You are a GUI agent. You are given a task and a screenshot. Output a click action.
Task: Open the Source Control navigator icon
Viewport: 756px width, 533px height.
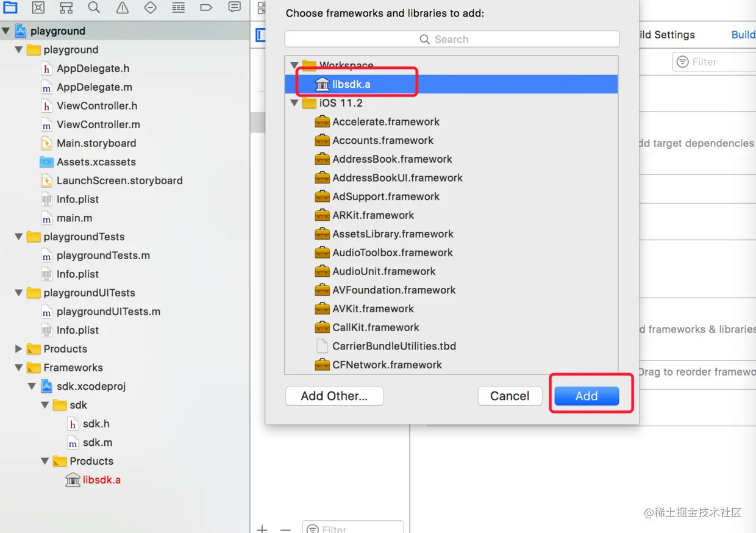pos(38,7)
